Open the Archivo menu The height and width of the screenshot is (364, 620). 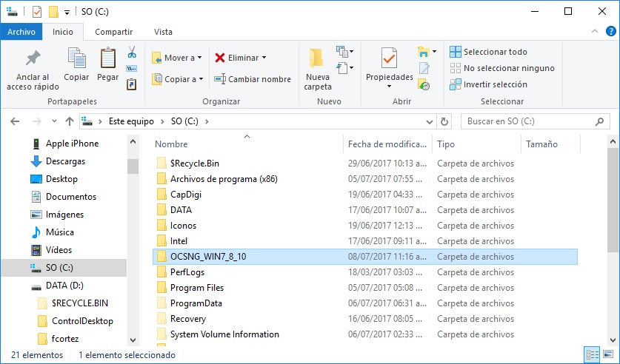point(21,32)
